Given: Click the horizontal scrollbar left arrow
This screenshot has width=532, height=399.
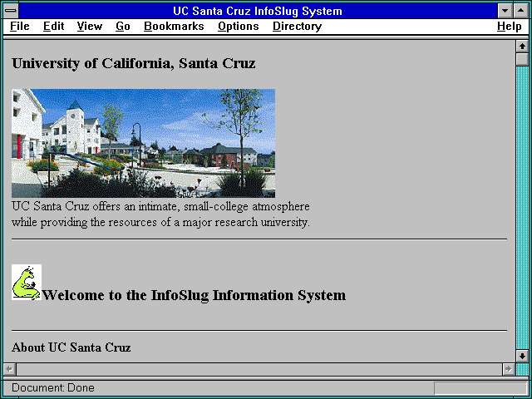Looking at the screenshot, I should (9, 369).
